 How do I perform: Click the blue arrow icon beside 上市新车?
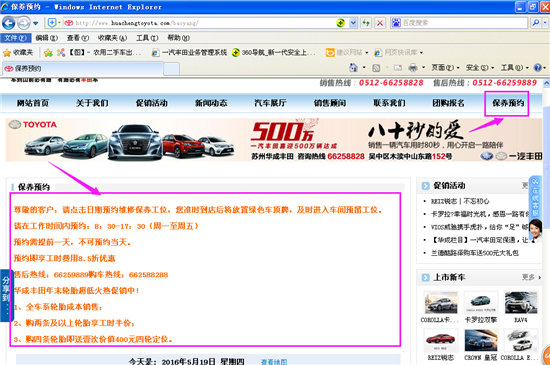click(425, 278)
